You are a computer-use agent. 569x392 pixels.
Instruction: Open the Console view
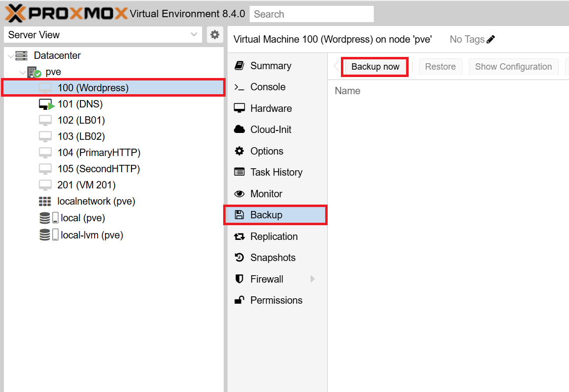coord(267,87)
